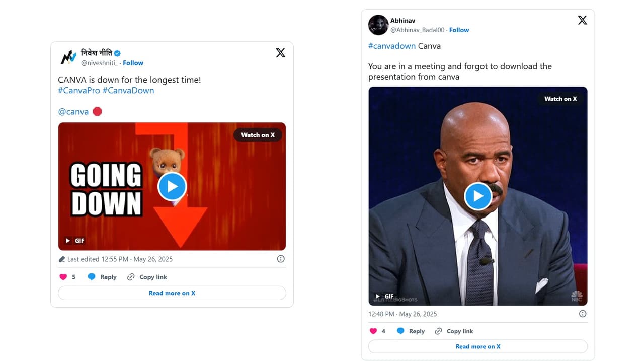Open info icon on Abhinav's tweet

583,314
